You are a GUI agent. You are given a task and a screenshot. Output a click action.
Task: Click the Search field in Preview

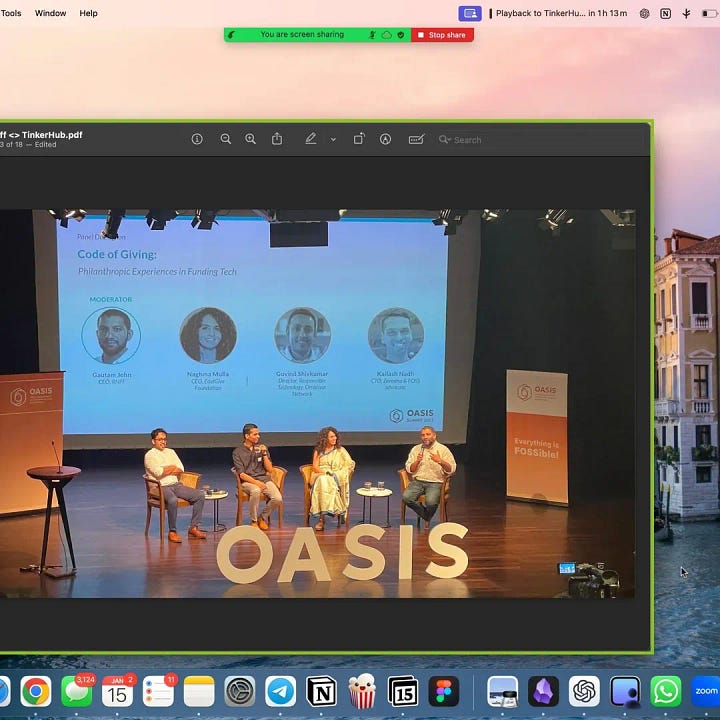click(x=540, y=140)
